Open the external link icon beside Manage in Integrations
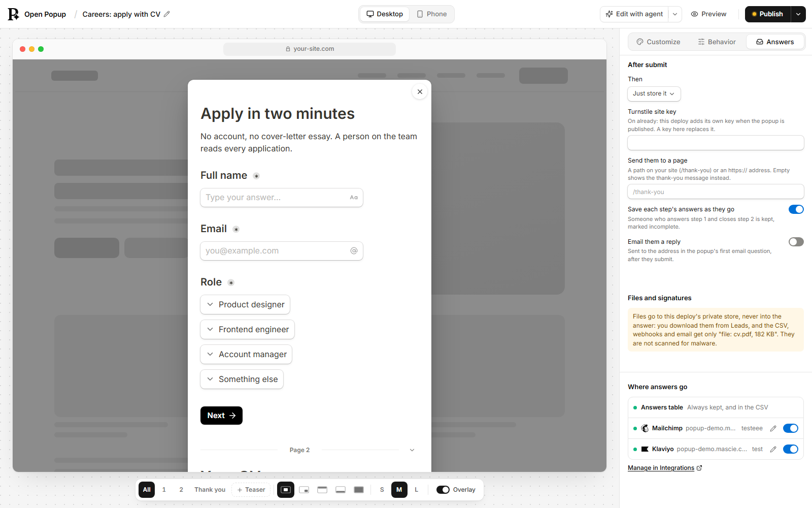812x508 pixels. coord(699,468)
